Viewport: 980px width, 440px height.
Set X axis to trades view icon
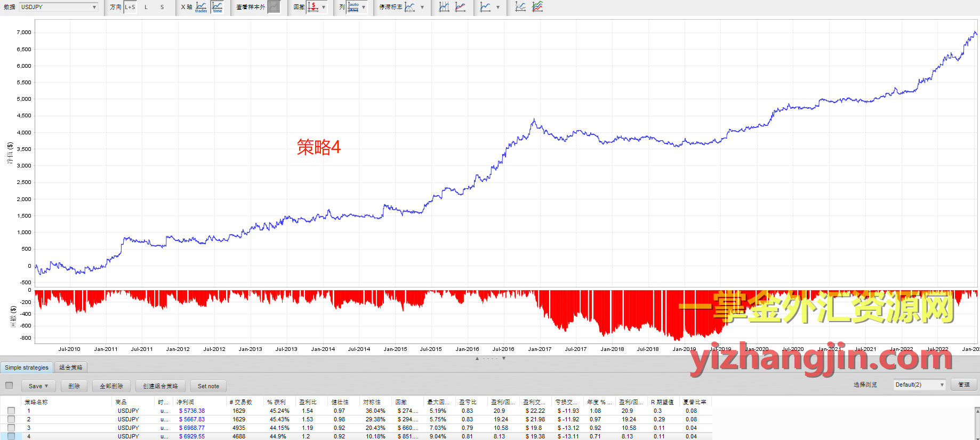coord(201,7)
